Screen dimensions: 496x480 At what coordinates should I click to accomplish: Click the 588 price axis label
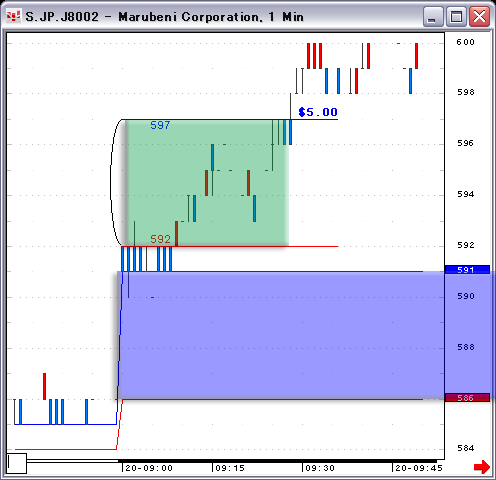[466, 347]
